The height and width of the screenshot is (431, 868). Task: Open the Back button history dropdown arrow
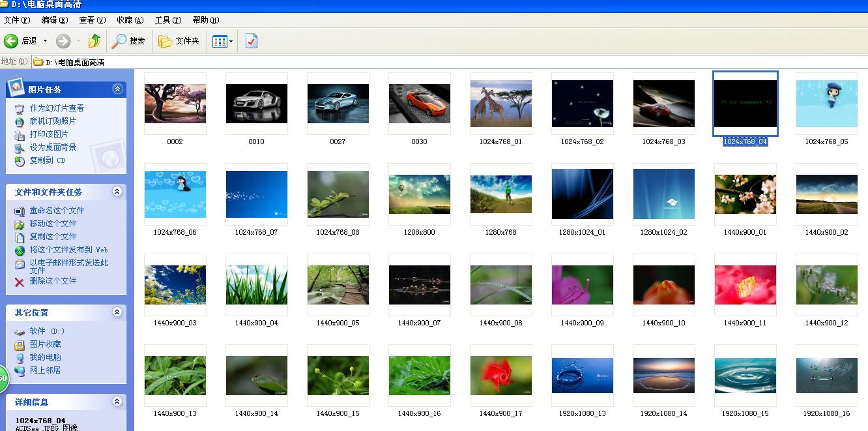point(45,41)
